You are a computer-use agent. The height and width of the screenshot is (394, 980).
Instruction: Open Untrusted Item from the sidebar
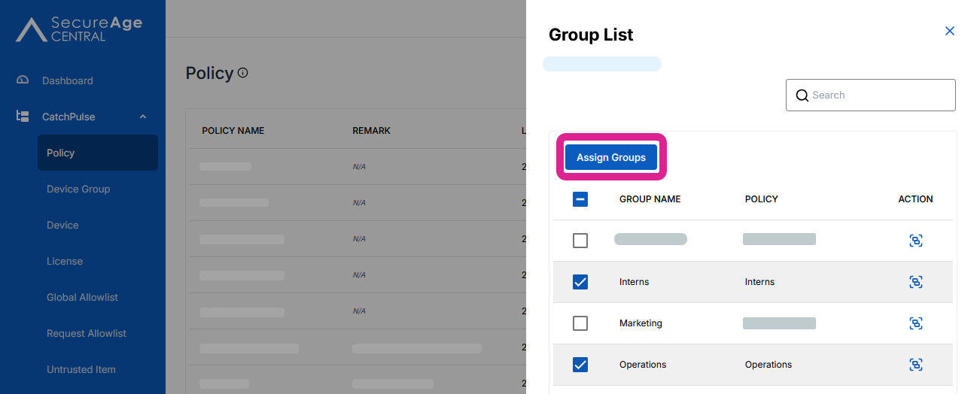pyautogui.click(x=81, y=369)
